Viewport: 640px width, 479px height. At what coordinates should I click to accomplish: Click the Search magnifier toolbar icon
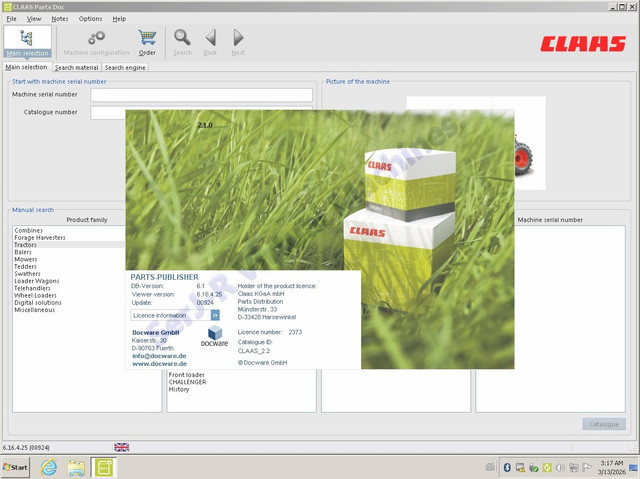(x=182, y=38)
